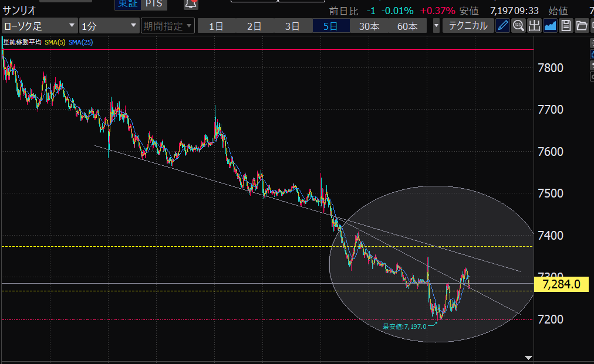
Task: Open the ローソク足 chart type dropdown
Action: pyautogui.click(x=39, y=26)
